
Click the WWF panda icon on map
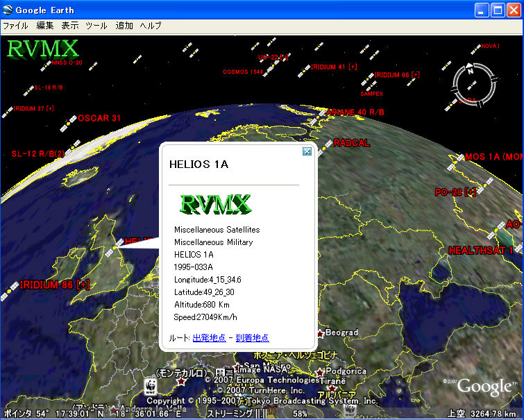pos(149,386)
